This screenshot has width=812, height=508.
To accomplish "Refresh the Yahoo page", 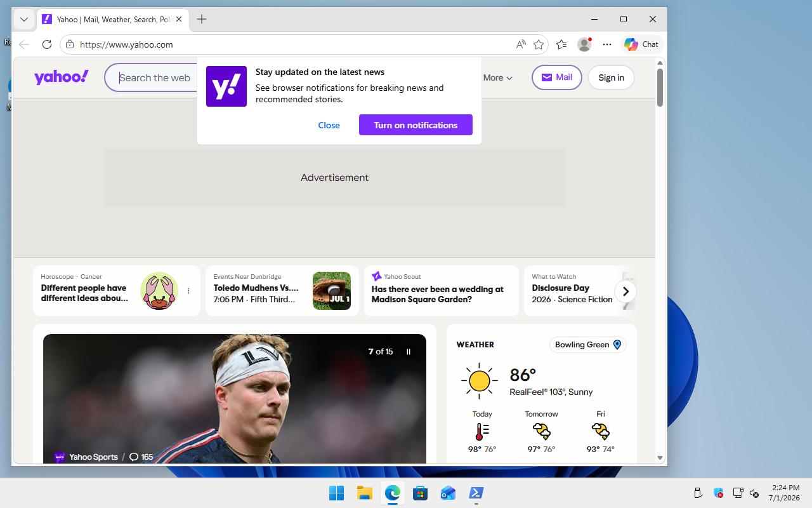I will (x=47, y=44).
